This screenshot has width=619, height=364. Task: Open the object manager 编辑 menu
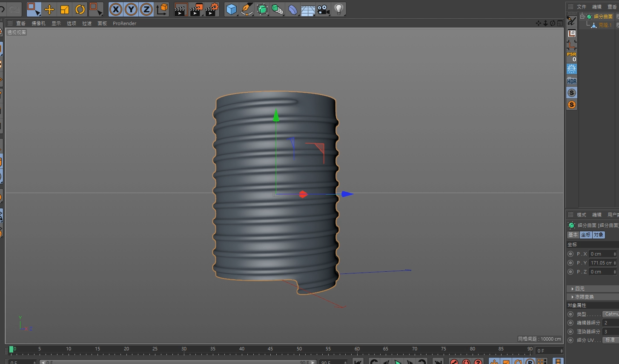[597, 7]
